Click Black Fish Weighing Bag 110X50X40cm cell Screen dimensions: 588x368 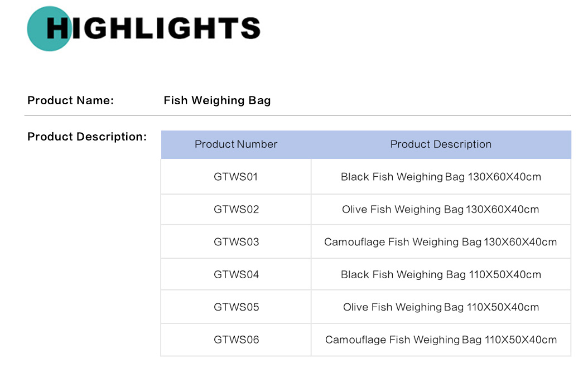click(441, 274)
